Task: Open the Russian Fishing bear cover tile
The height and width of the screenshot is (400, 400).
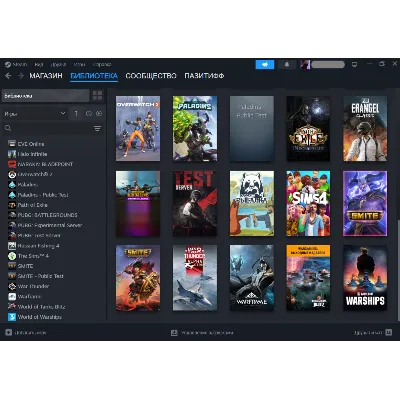Action: 252,203
